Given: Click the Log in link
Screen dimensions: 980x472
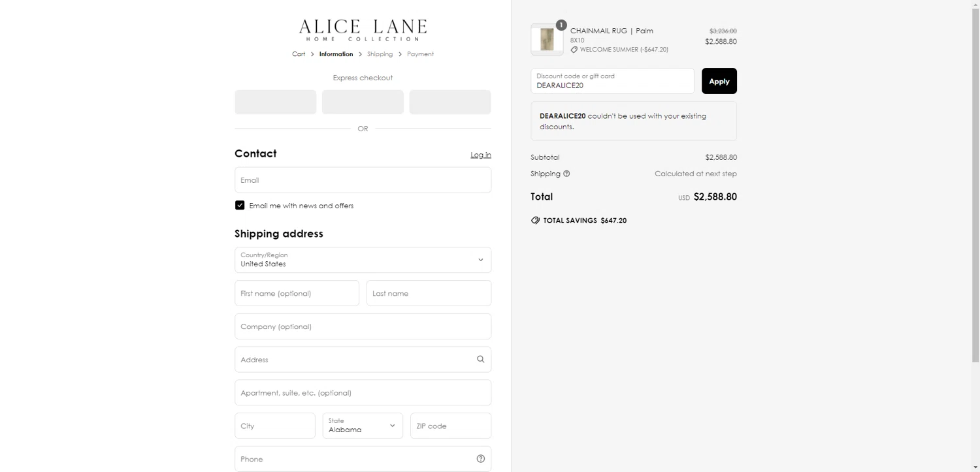Looking at the screenshot, I should click(481, 155).
